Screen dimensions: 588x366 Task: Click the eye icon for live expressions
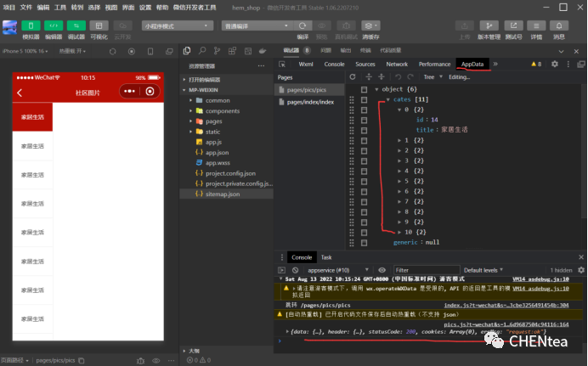(382, 269)
